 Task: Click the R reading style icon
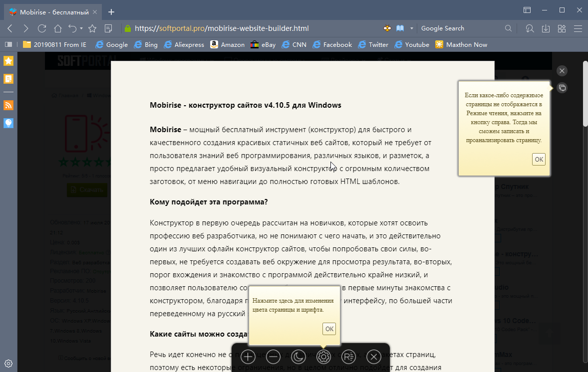click(349, 357)
